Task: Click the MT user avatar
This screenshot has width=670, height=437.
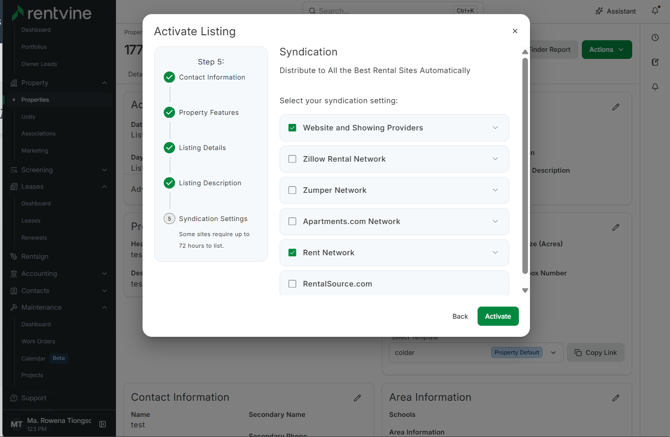Action: click(x=16, y=424)
